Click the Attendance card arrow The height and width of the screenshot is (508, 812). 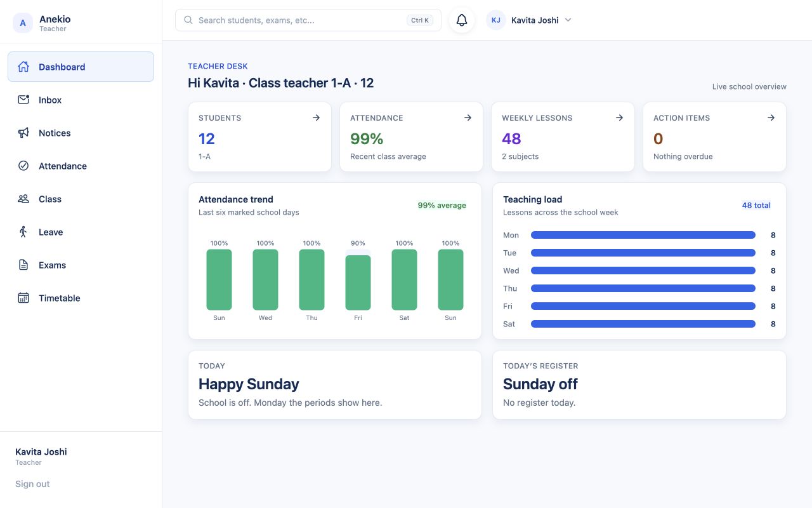coord(468,117)
